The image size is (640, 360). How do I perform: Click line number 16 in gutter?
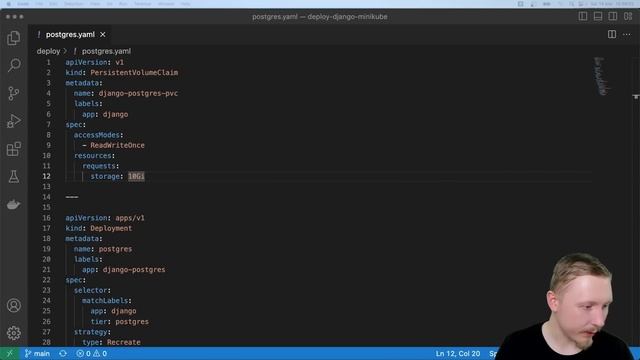47,218
